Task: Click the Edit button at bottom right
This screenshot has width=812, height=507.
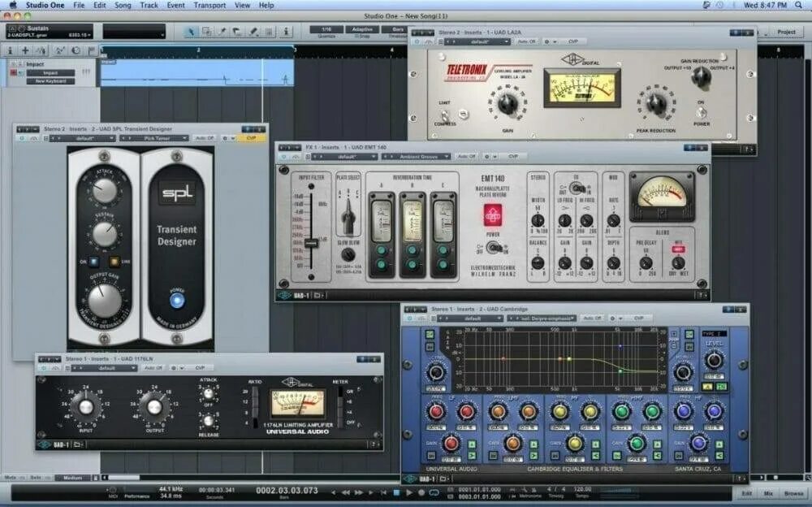Action: (x=746, y=493)
